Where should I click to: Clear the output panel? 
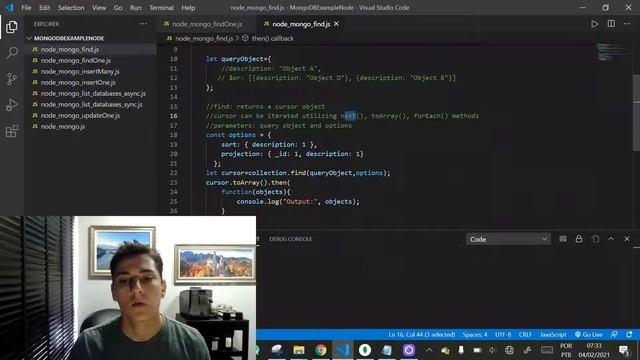click(563, 239)
